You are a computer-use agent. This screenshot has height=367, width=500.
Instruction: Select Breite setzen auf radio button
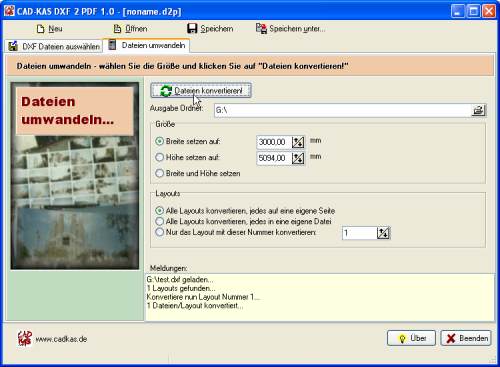pyautogui.click(x=160, y=141)
